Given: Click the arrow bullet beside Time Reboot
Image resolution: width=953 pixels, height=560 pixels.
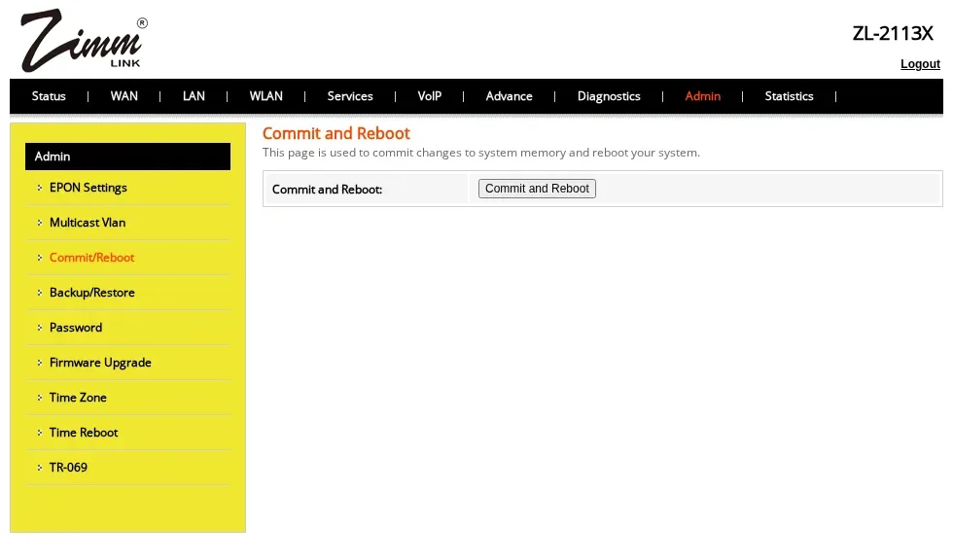Looking at the screenshot, I should tap(40, 433).
